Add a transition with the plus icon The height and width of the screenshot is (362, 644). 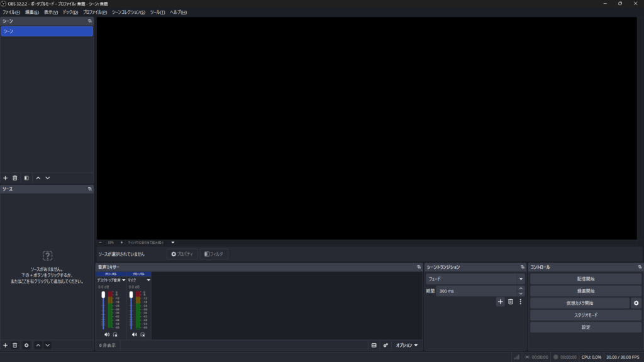point(500,302)
